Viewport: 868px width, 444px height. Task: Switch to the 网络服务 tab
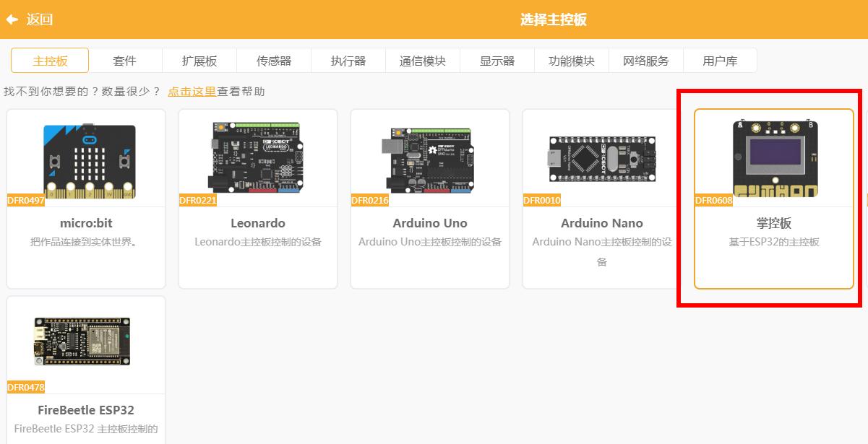[646, 61]
